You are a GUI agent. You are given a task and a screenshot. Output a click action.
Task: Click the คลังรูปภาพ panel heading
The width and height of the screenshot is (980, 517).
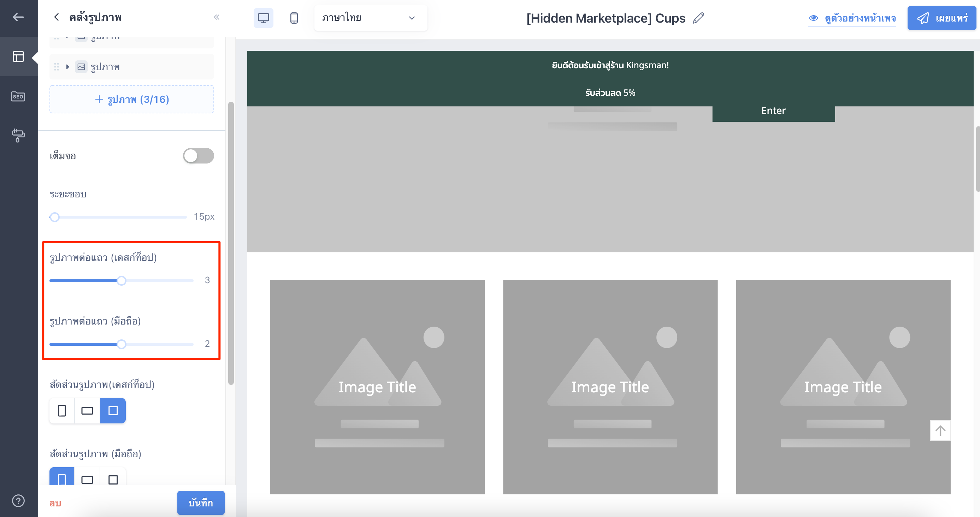[x=95, y=18]
